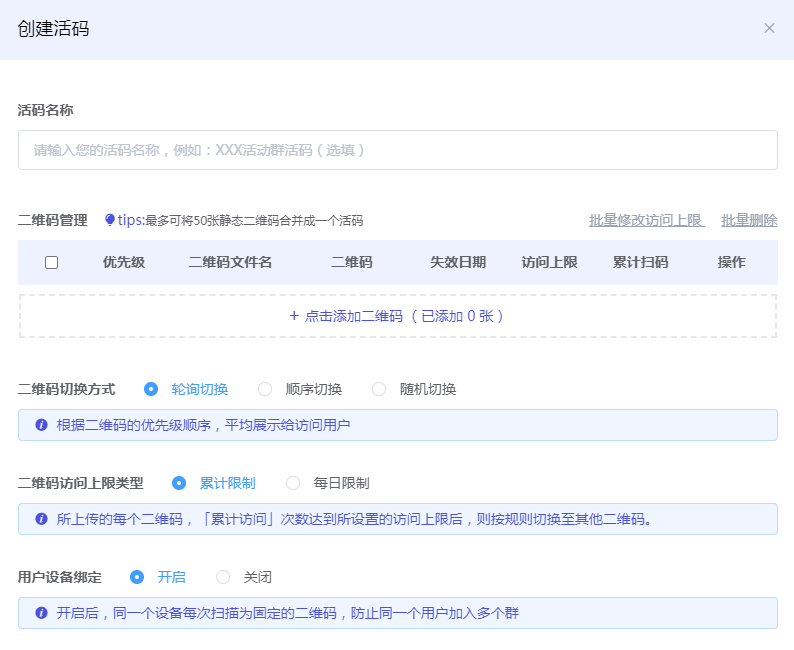Click the 批量删除 link
794x650 pixels.
pos(749,220)
